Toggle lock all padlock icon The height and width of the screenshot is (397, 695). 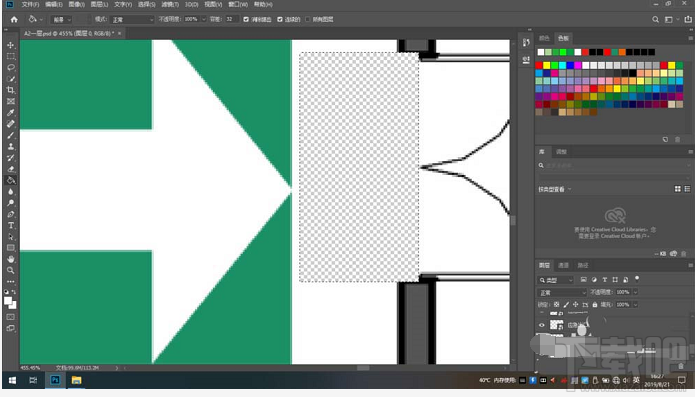[x=595, y=304]
